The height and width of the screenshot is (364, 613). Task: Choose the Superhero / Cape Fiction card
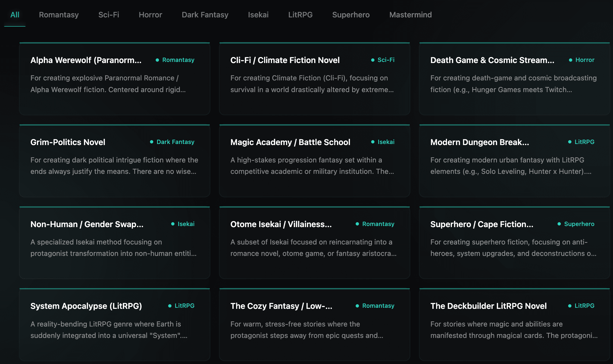click(x=514, y=243)
